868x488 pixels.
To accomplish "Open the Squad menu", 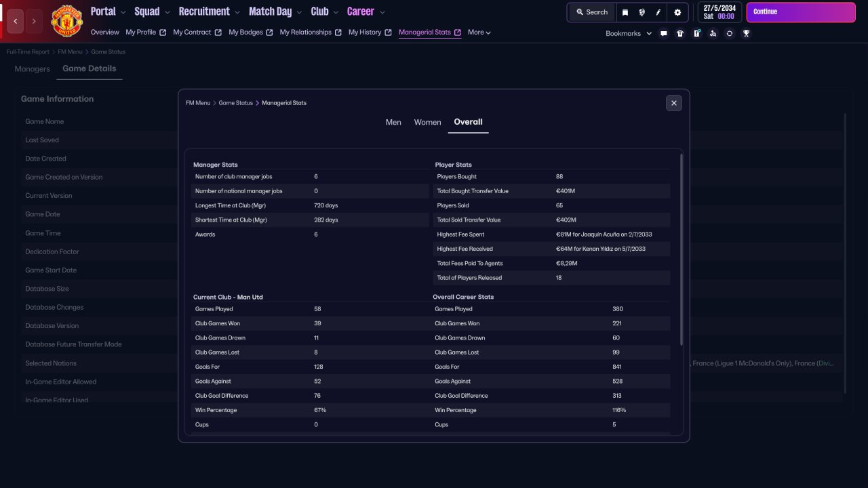I will tap(147, 12).
